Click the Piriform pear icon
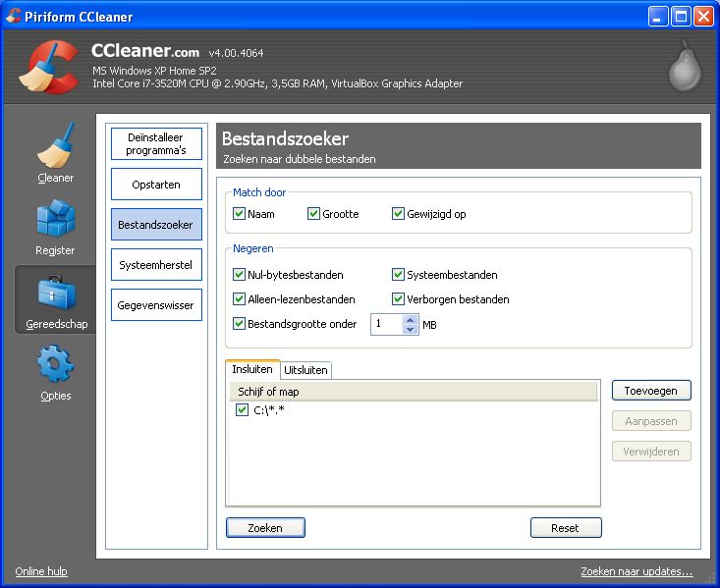The height and width of the screenshot is (588, 720). pos(684,69)
